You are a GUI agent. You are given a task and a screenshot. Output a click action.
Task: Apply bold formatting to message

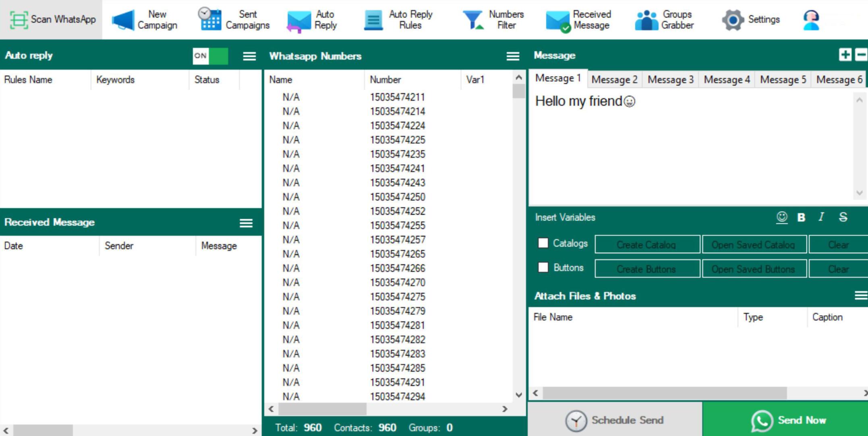801,217
